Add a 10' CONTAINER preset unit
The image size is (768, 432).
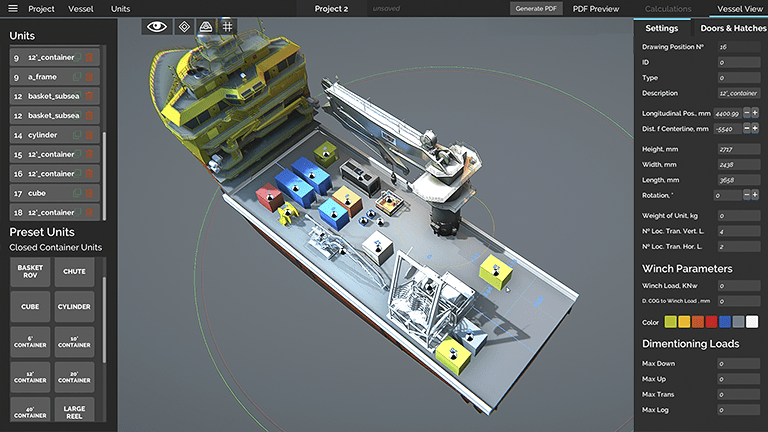pyautogui.click(x=74, y=342)
